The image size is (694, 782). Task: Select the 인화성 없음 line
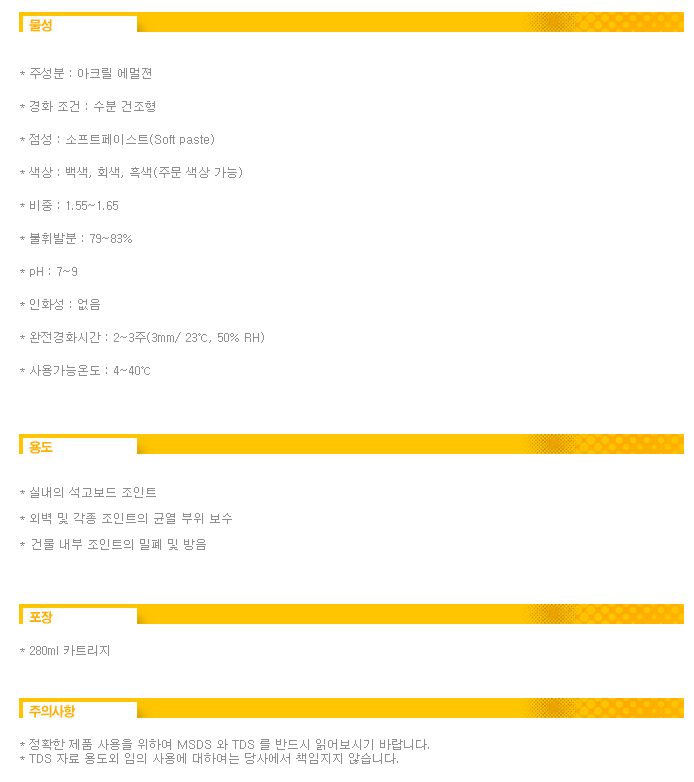(x=60, y=304)
